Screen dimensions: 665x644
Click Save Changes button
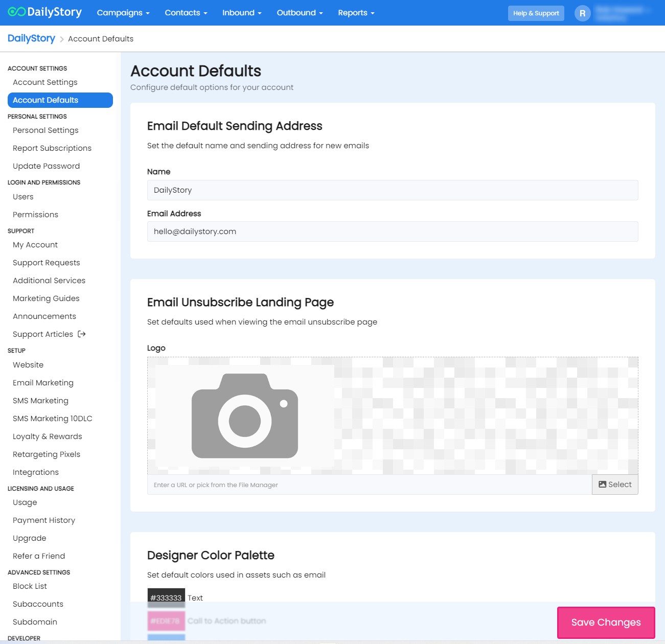click(x=606, y=623)
